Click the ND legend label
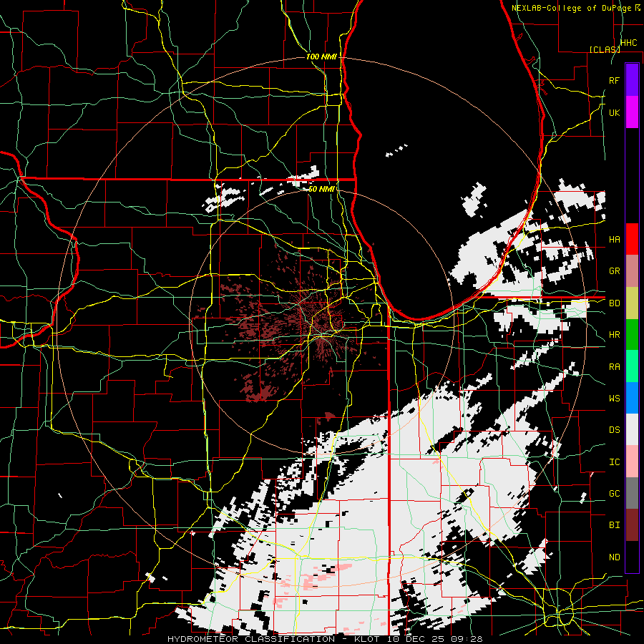This screenshot has width=644, height=644. point(614,557)
